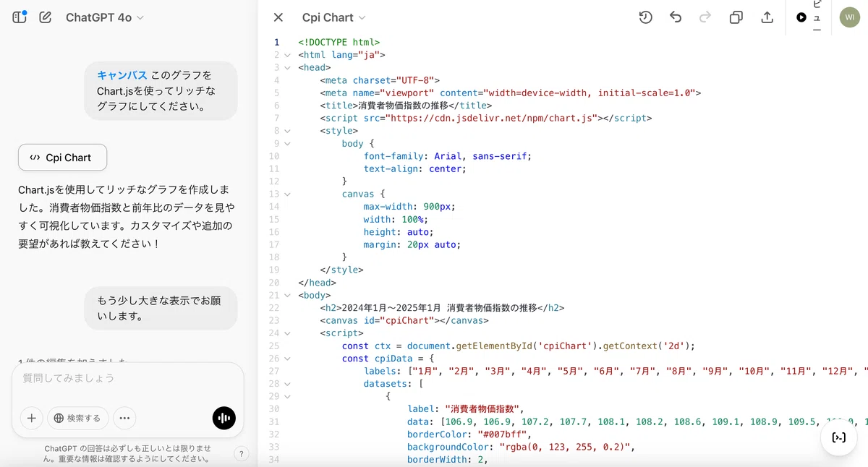Open the floating code tools button
The width and height of the screenshot is (868, 467).
[839, 437]
